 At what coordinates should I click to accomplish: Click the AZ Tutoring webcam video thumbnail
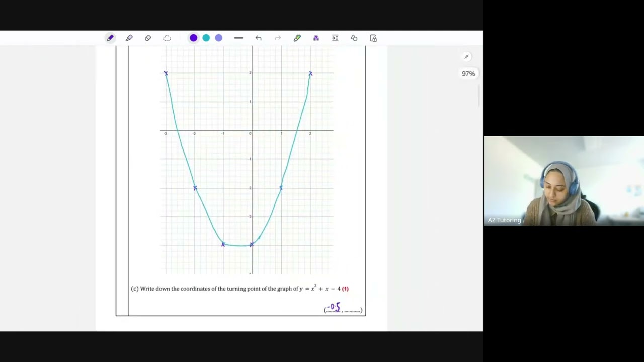tap(564, 181)
